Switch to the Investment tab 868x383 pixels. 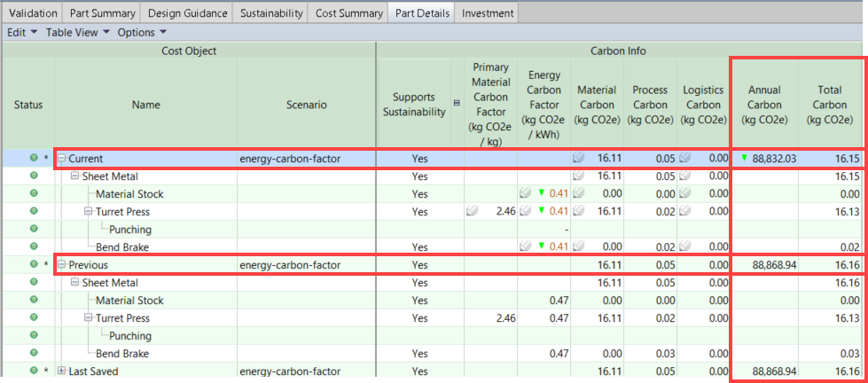tap(487, 12)
